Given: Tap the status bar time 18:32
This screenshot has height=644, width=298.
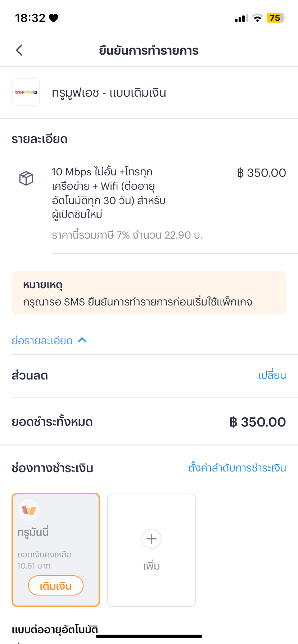Looking at the screenshot, I should pos(30,18).
